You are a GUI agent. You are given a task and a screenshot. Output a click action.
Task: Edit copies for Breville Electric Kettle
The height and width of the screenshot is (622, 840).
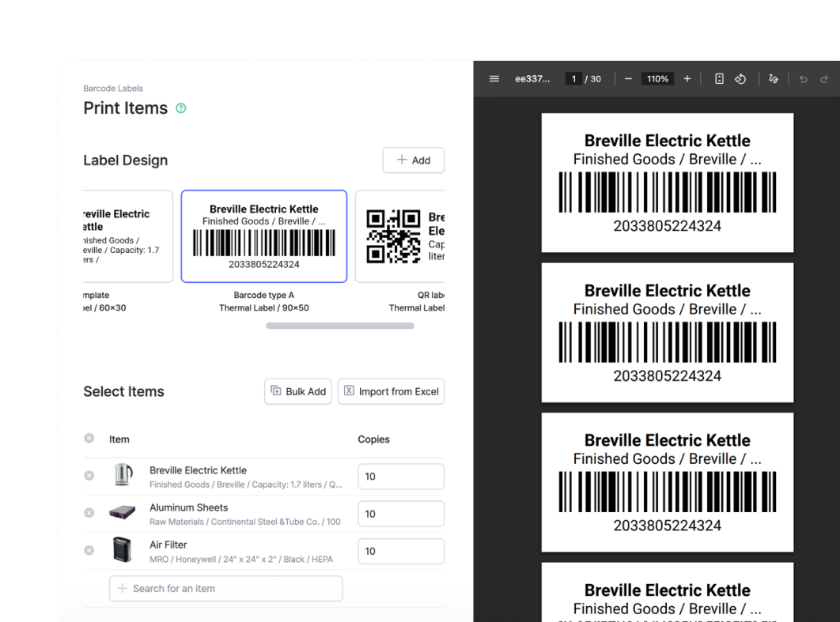click(x=401, y=477)
